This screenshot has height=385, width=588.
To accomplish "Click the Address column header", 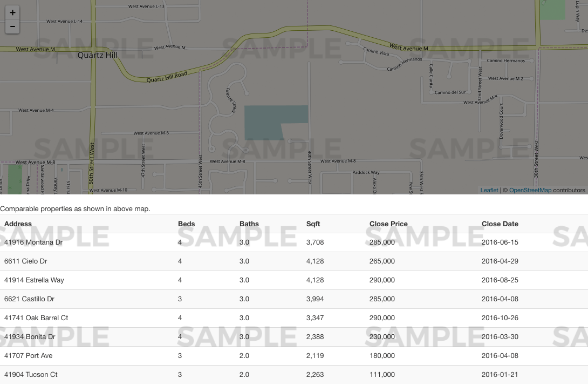I will [x=18, y=224].
